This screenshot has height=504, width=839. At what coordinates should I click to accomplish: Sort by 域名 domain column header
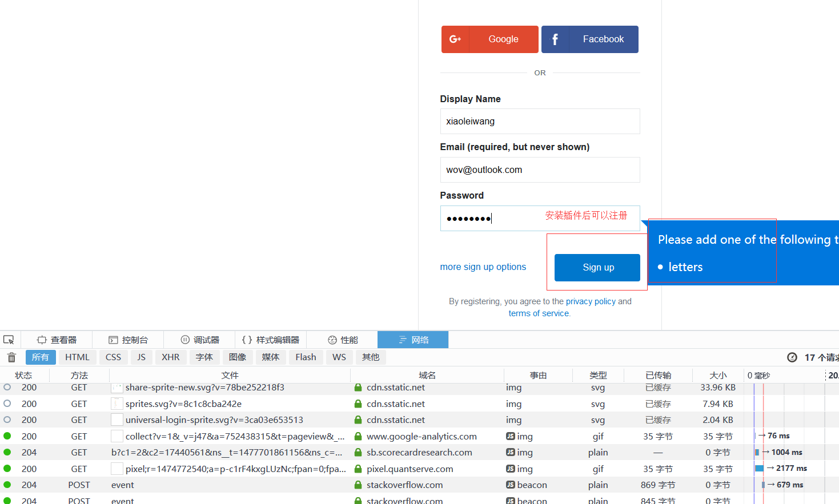(x=427, y=375)
